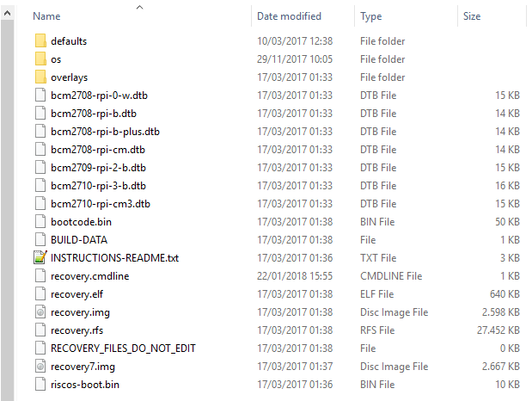Select the recovery.rfs file entry

77,330
